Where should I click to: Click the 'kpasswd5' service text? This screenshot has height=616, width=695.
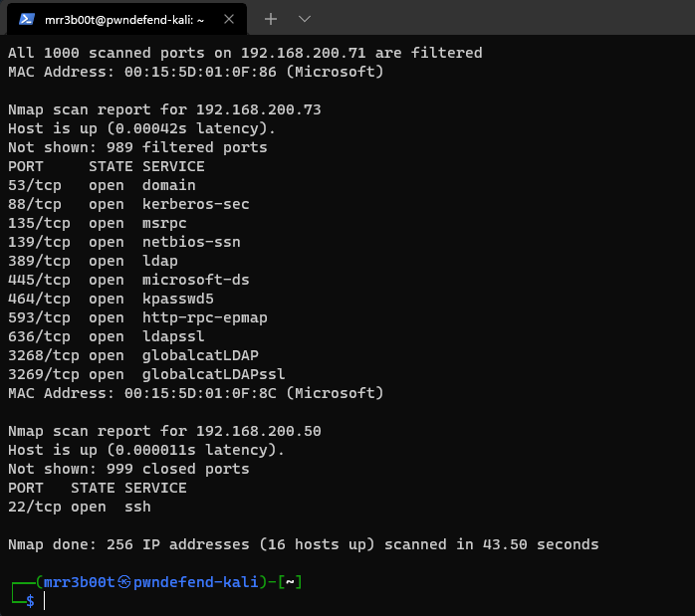pyautogui.click(x=178, y=299)
